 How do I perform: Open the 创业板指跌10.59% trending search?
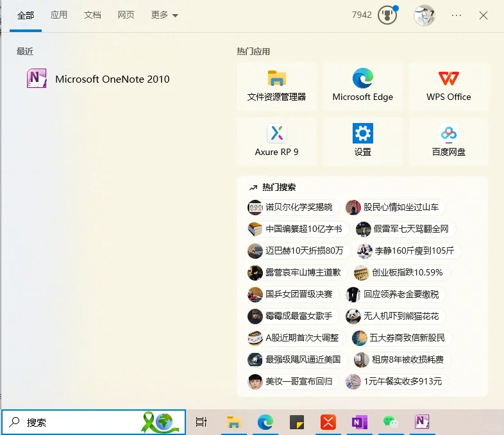(401, 272)
